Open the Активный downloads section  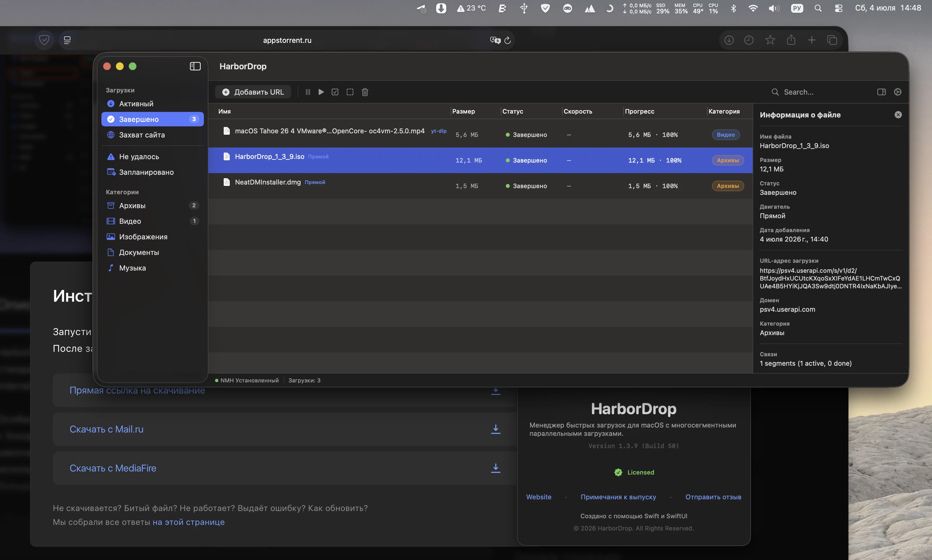pyautogui.click(x=153, y=104)
